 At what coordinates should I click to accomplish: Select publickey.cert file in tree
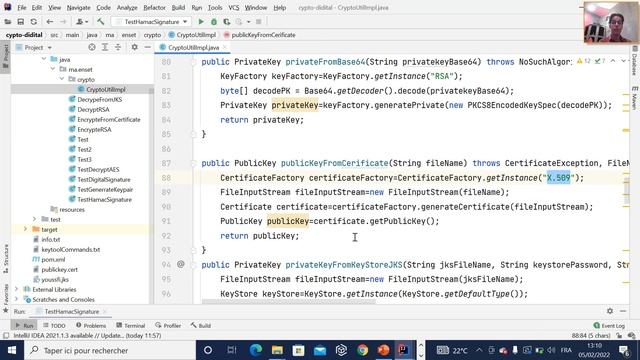(55, 269)
